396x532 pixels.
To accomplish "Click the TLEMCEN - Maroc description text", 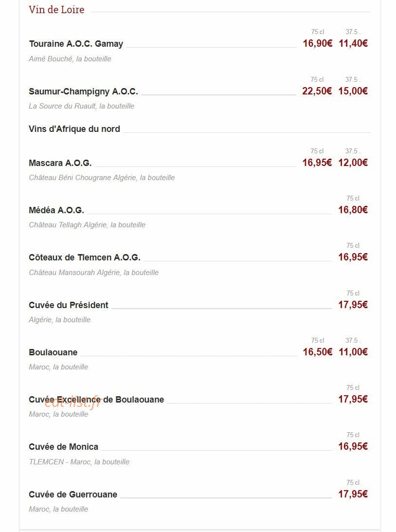I will coord(79,462).
